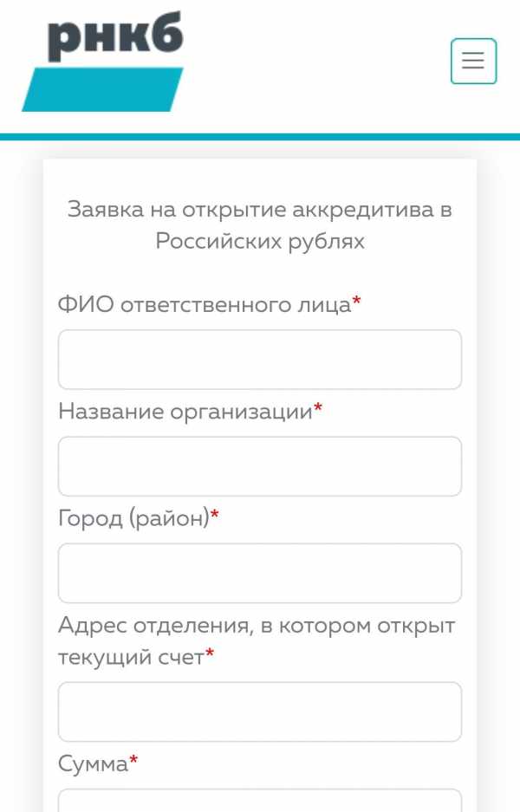Click the asterisk after 'текущий счет'
Viewport: 520px width, 812px height.
(210, 655)
